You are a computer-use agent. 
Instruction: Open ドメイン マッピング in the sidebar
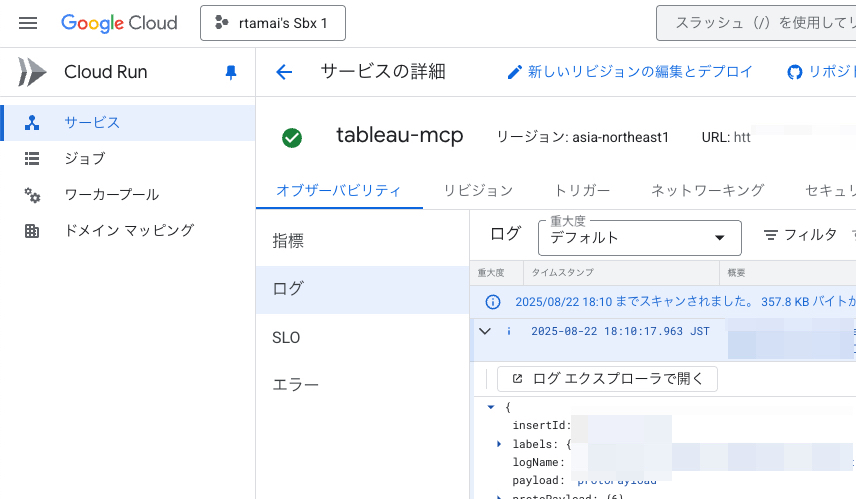128,231
